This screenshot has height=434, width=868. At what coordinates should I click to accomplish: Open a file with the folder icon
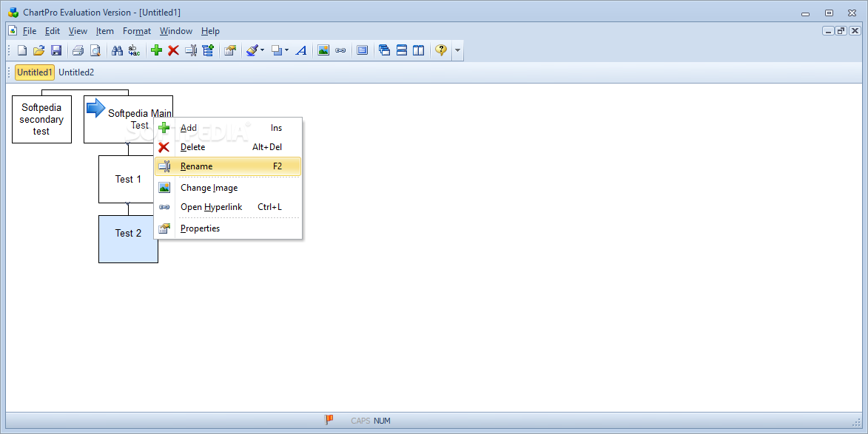point(38,50)
